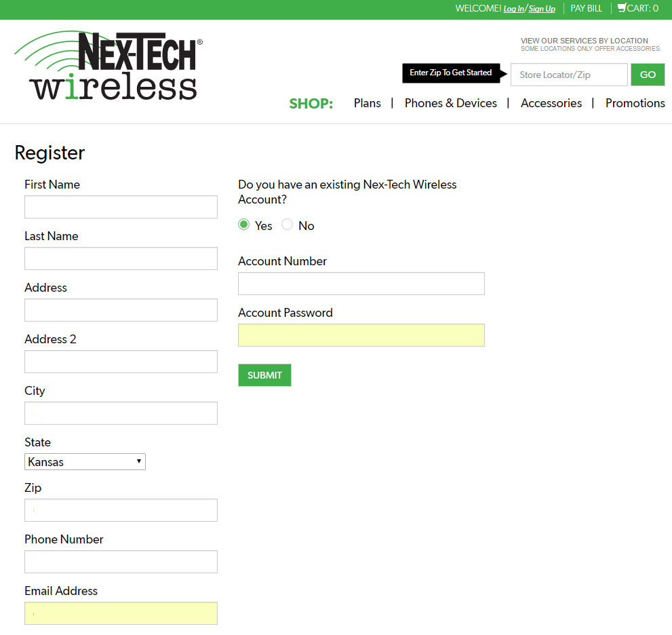Click the First Name input field
Viewport: 672px width, 635px height.
pos(121,207)
